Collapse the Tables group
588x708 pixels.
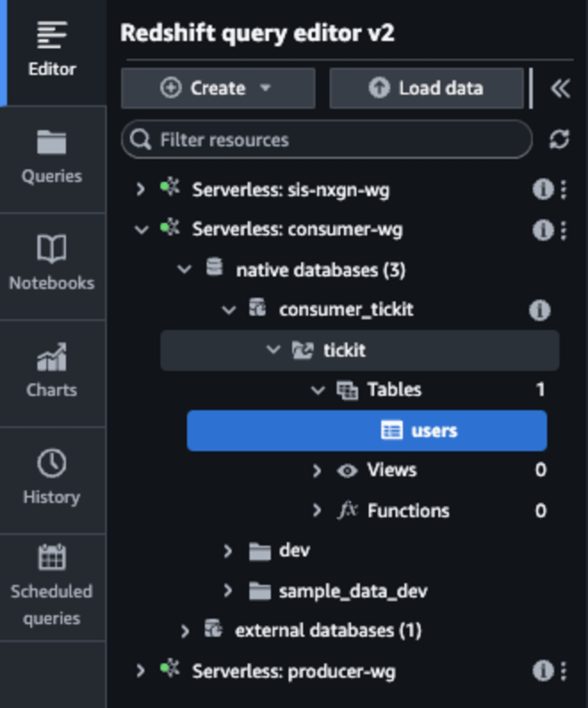pos(317,390)
